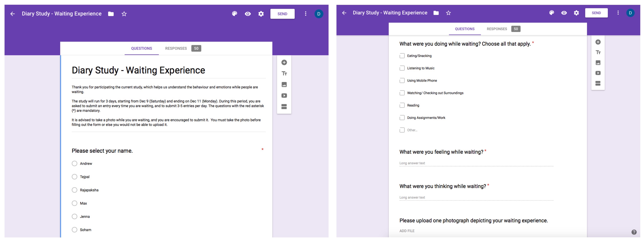The image size is (644, 240).
Task: Open more options menu in right window
Action: (x=618, y=13)
